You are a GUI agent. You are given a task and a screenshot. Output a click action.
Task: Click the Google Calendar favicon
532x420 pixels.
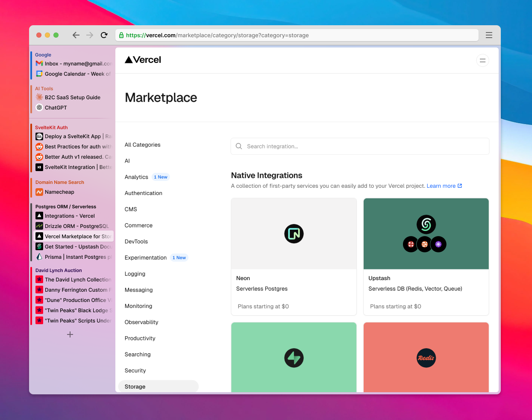(39, 74)
